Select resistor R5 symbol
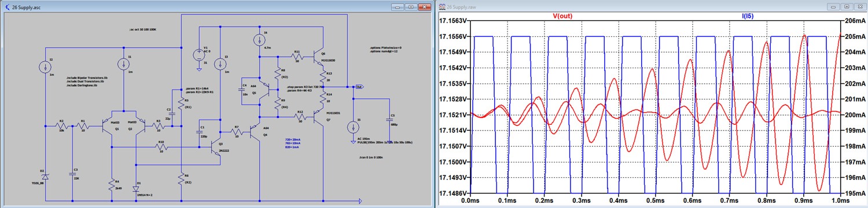Screen dimensions: 868x208 coord(181,103)
